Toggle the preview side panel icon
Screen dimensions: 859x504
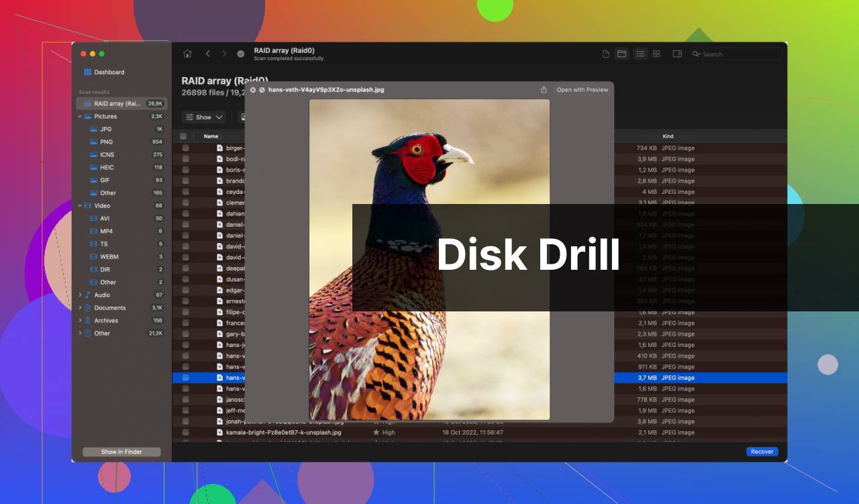coord(677,54)
